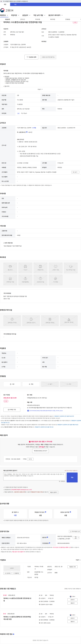Select the 면접 screening step
Screen dimensions: 81x644
point(31,384)
